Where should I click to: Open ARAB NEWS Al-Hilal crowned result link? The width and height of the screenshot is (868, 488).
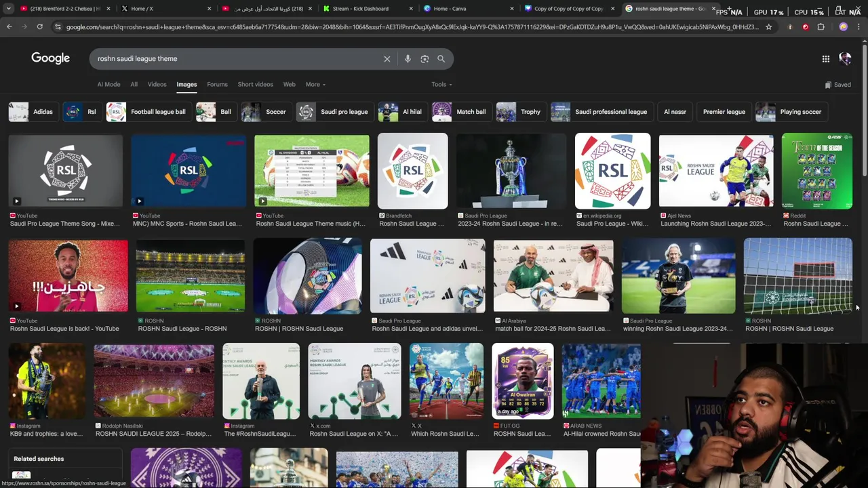pyautogui.click(x=602, y=434)
